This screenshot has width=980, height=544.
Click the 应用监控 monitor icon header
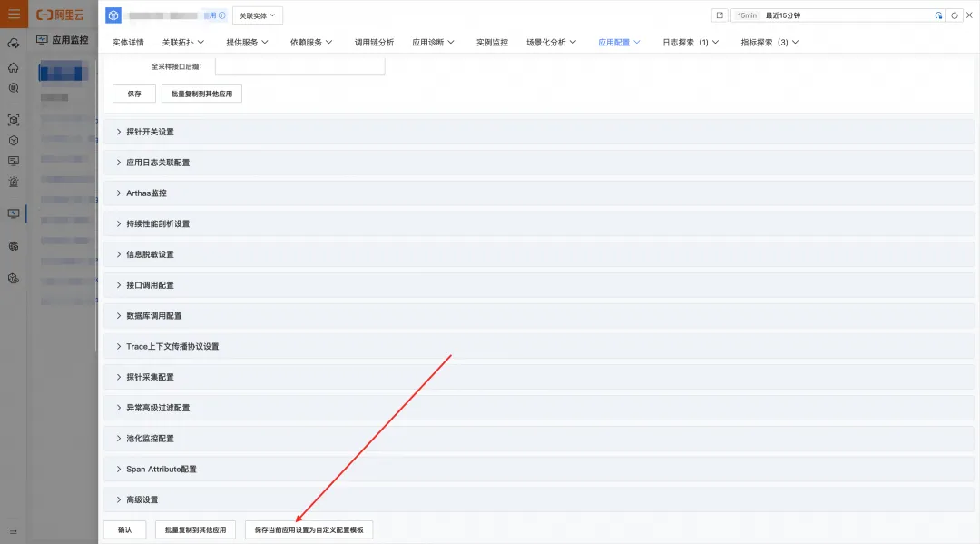(x=42, y=40)
